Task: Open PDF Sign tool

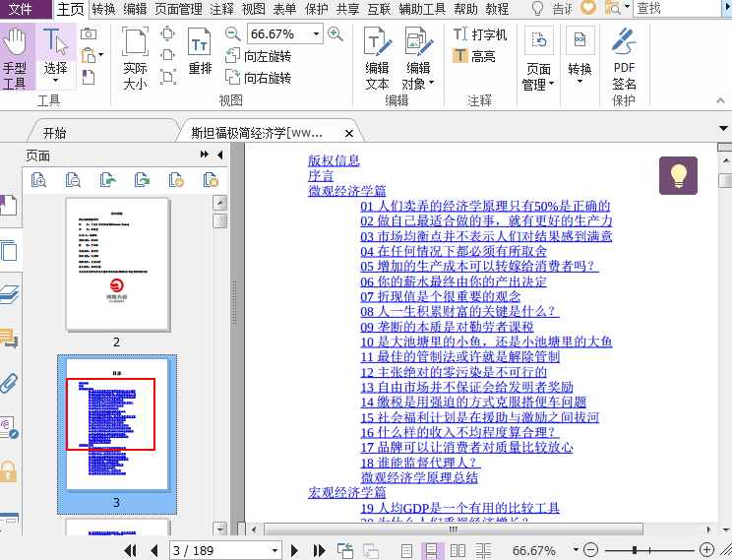Action: (x=624, y=58)
